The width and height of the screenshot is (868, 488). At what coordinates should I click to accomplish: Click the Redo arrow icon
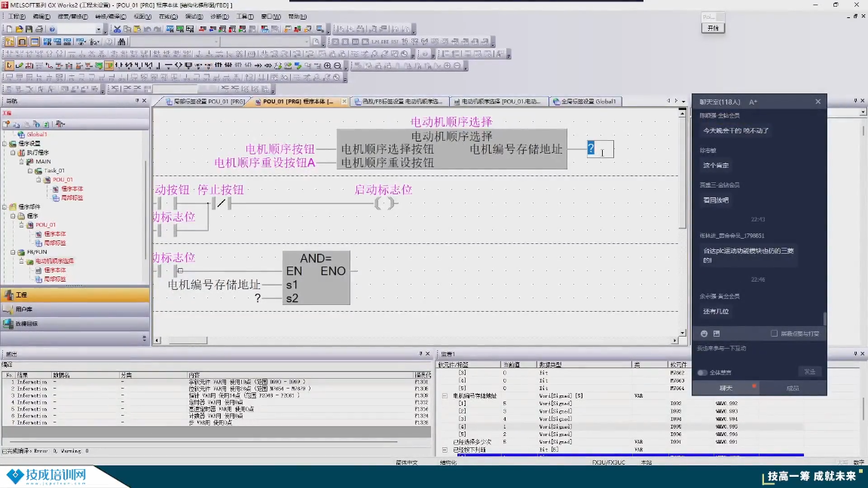(157, 29)
